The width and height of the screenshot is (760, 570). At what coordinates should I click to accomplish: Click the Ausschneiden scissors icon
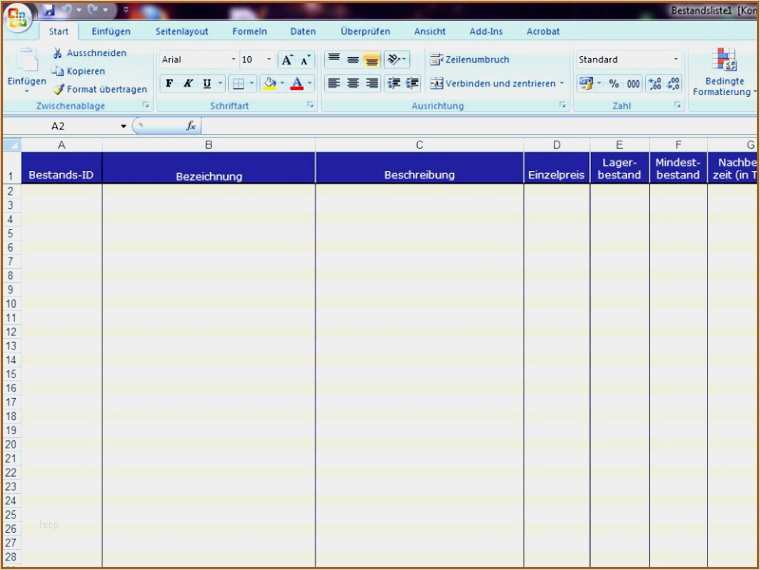coord(58,53)
